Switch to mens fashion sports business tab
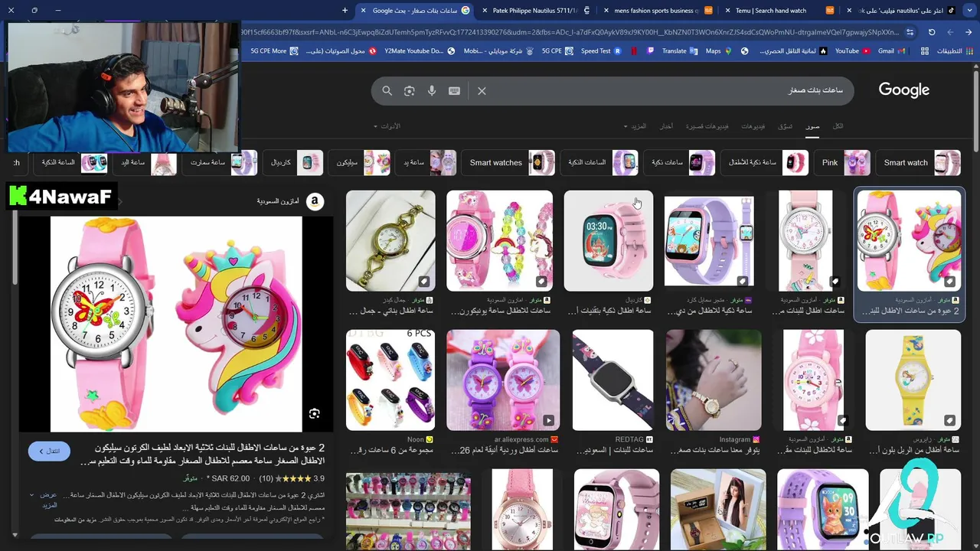 (657, 11)
